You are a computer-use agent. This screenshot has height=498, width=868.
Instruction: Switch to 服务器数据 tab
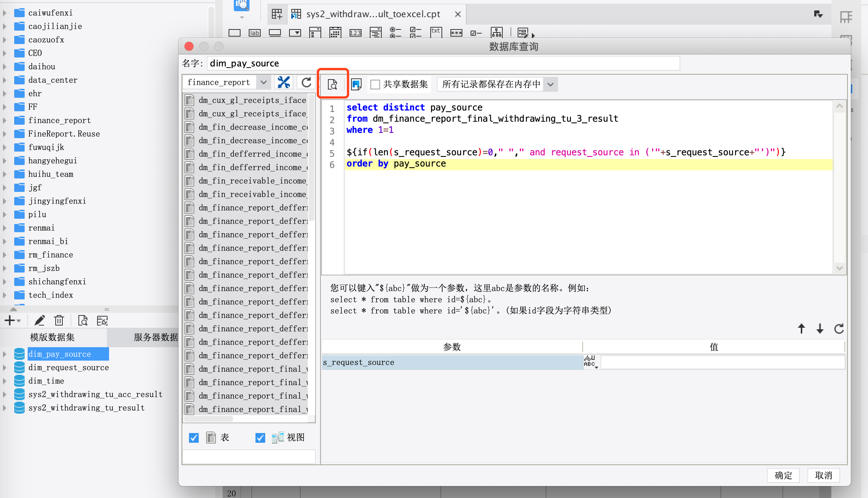point(155,337)
